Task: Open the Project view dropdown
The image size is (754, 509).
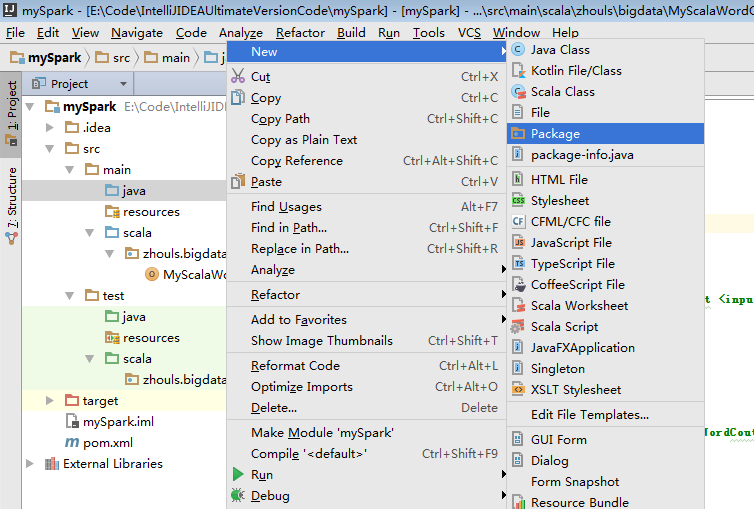Action: click(124, 84)
